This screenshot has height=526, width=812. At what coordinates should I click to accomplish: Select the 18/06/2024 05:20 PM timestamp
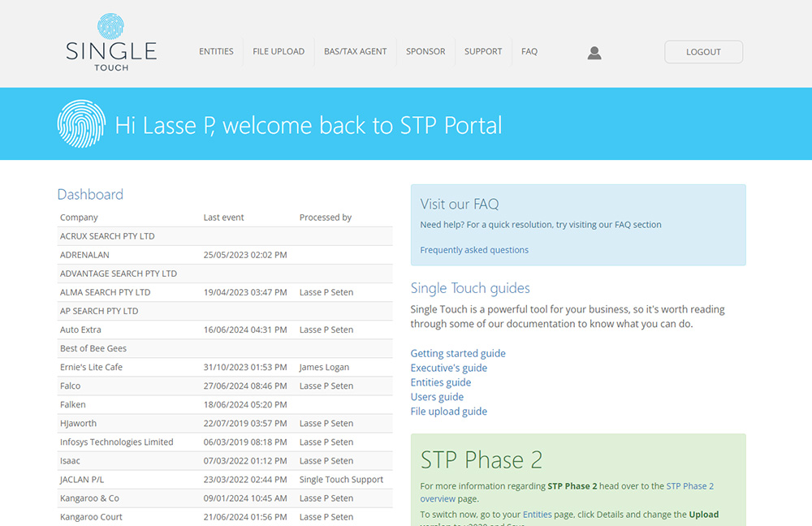coord(245,404)
